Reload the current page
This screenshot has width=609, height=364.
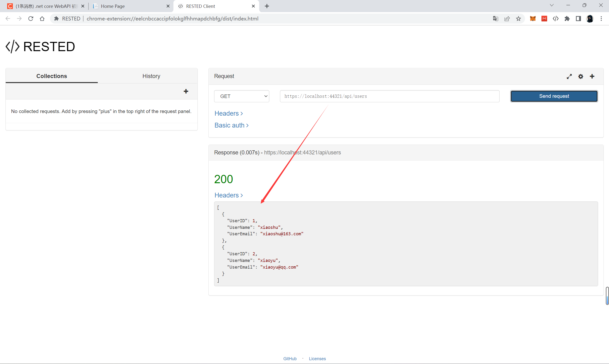[x=31, y=19]
